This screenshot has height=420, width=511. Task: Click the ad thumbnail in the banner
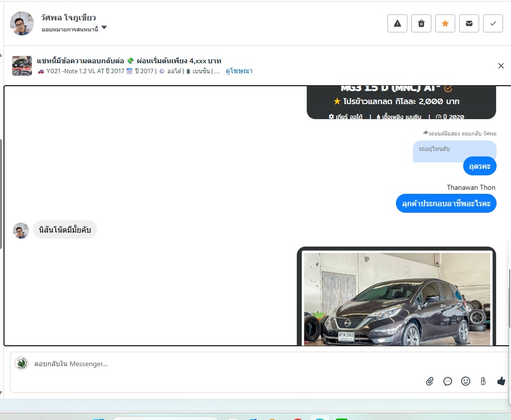pos(22,66)
